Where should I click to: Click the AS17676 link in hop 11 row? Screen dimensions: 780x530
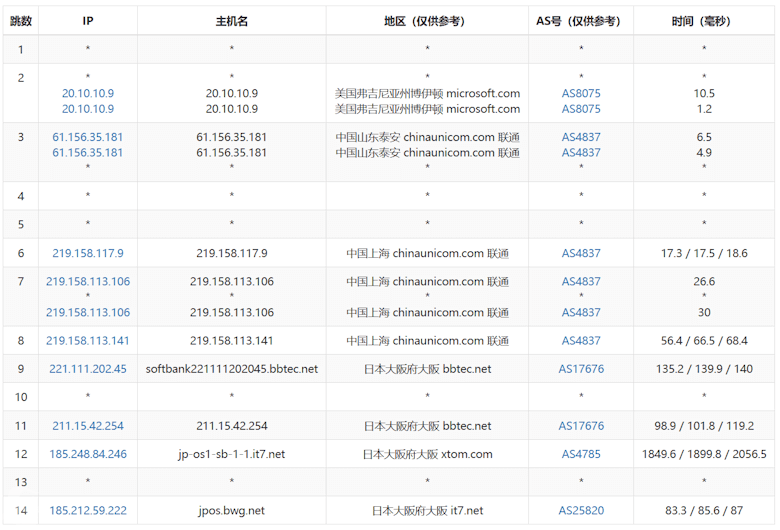(x=581, y=426)
